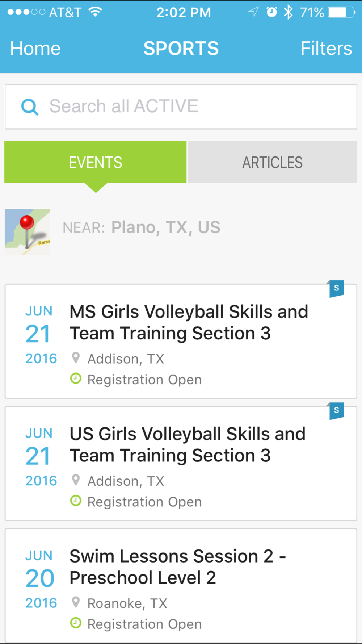Click the location pin icon beside Roanoke, TX
The height and width of the screenshot is (644, 362).
point(76,602)
